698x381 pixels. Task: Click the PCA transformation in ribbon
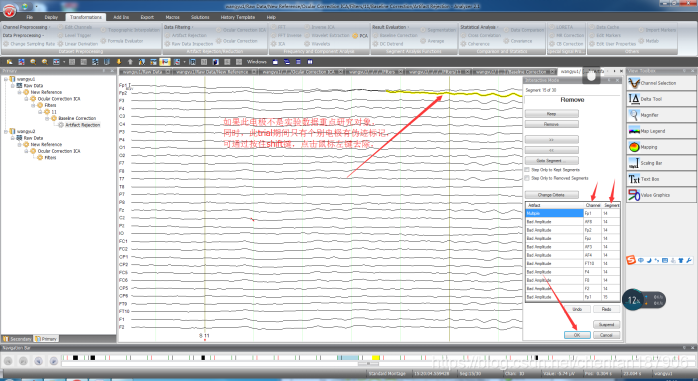click(360, 36)
